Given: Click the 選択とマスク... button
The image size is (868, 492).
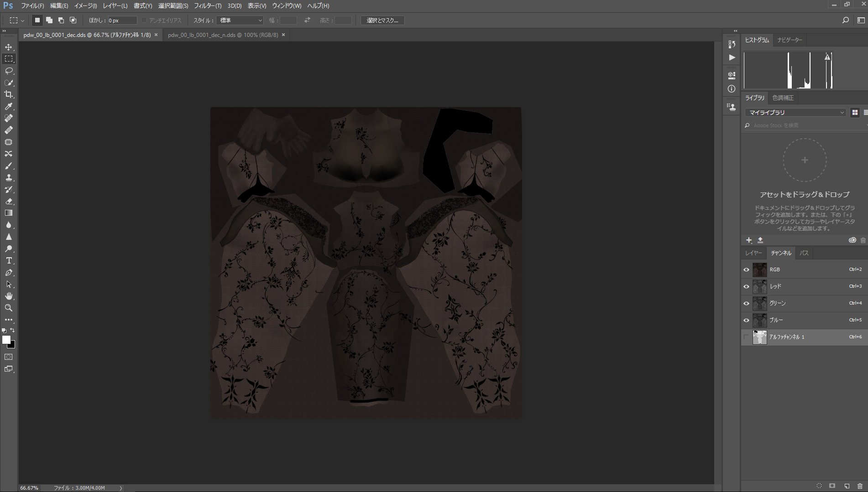Looking at the screenshot, I should click(382, 21).
